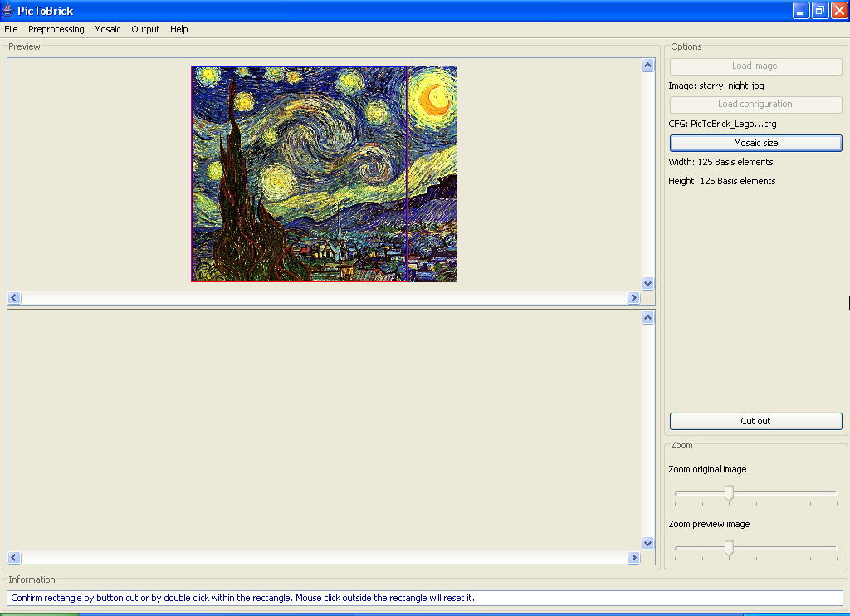Click the lower panel scroll down arrow

point(647,543)
